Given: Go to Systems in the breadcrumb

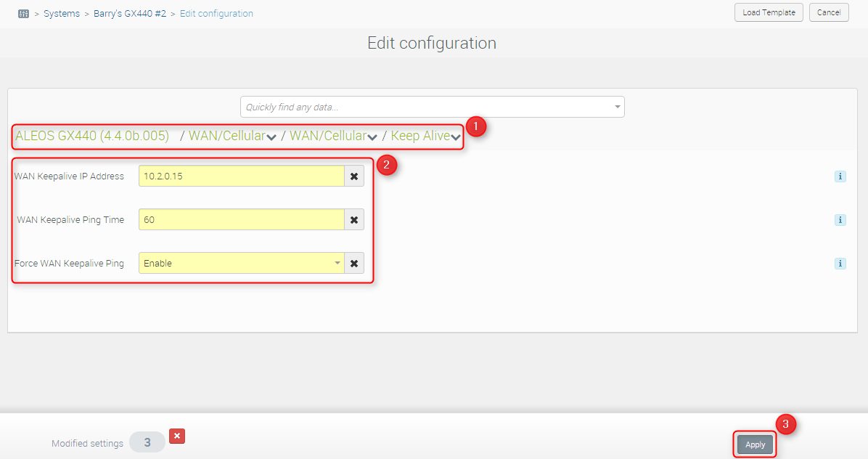Looking at the screenshot, I should [x=62, y=14].
